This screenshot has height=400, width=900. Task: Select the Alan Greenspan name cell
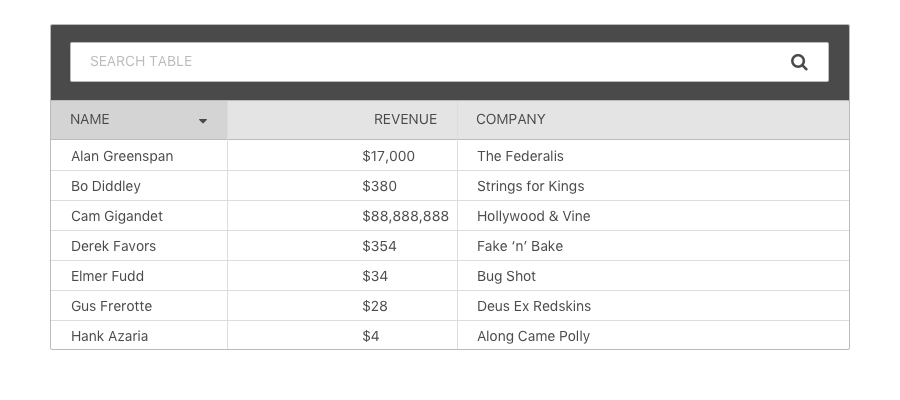[139, 156]
